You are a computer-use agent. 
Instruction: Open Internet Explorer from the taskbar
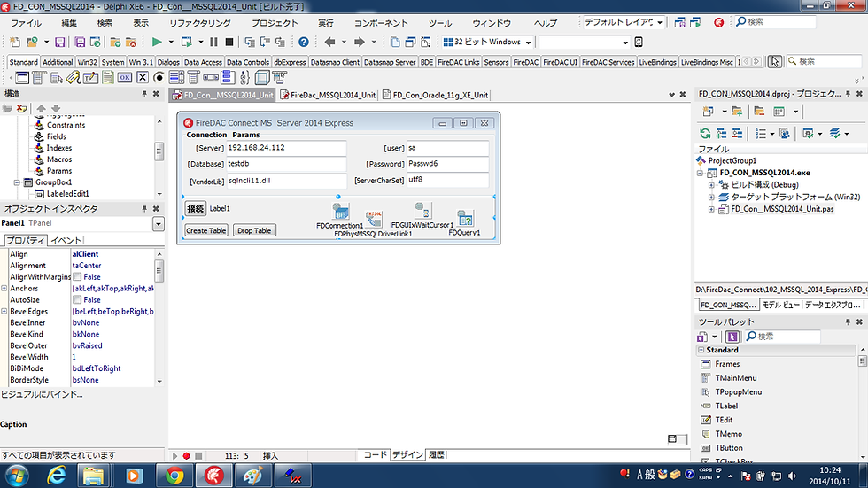56,476
